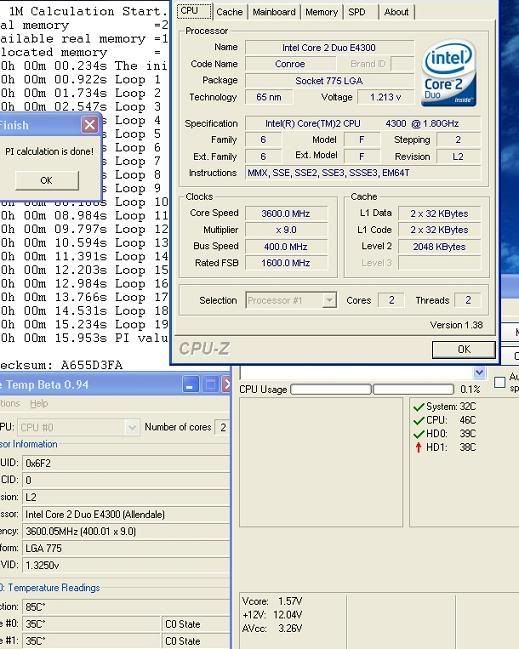Screen dimensions: 519x649
Task: Click the HD0 39C checkmark icon
Action: 418,434
